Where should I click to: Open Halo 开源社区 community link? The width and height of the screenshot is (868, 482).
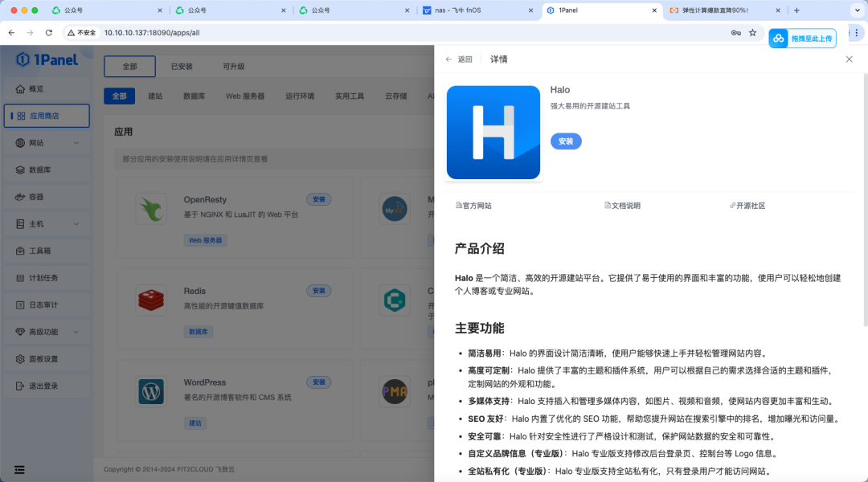747,206
